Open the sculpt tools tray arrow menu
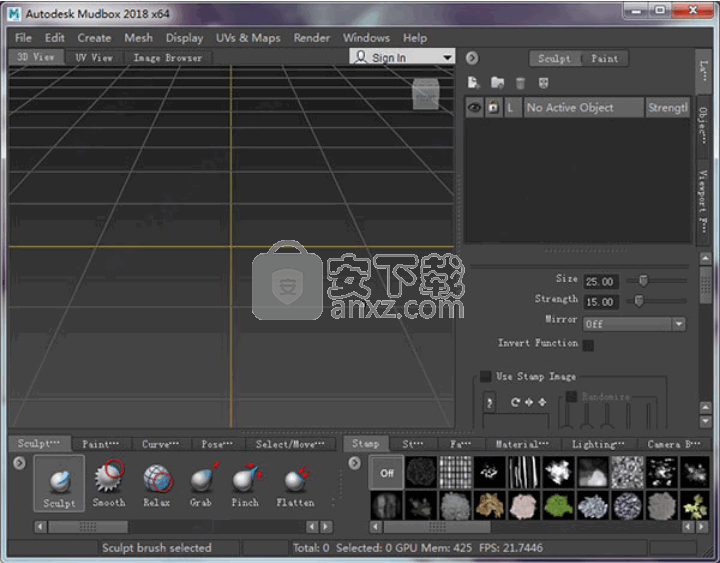 click(x=19, y=463)
